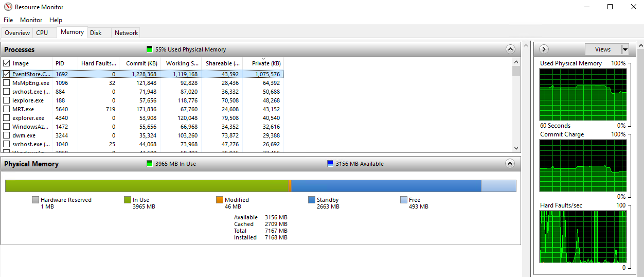
Task: Select the svchost.exe PID 1040 row
Action: (142, 144)
